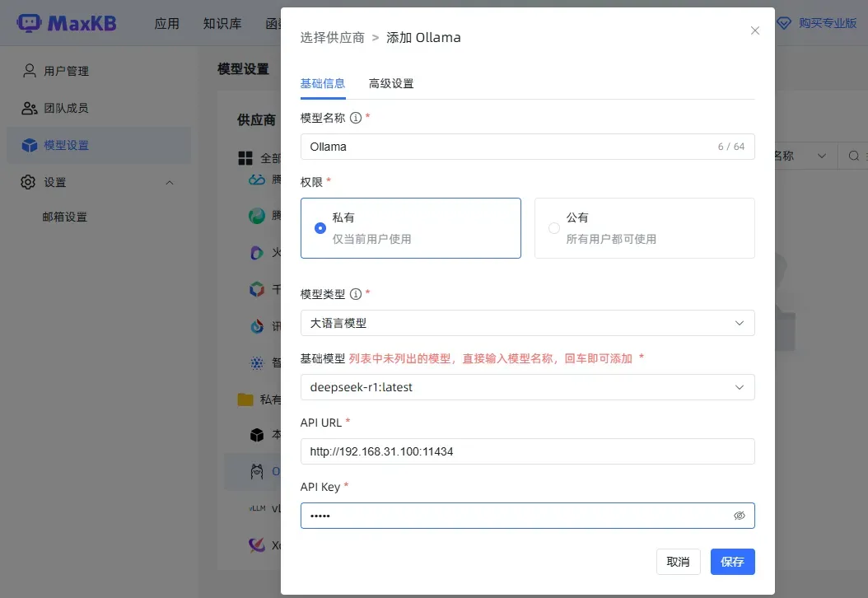Collapse the 设置 sidebar section chevron

(170, 182)
